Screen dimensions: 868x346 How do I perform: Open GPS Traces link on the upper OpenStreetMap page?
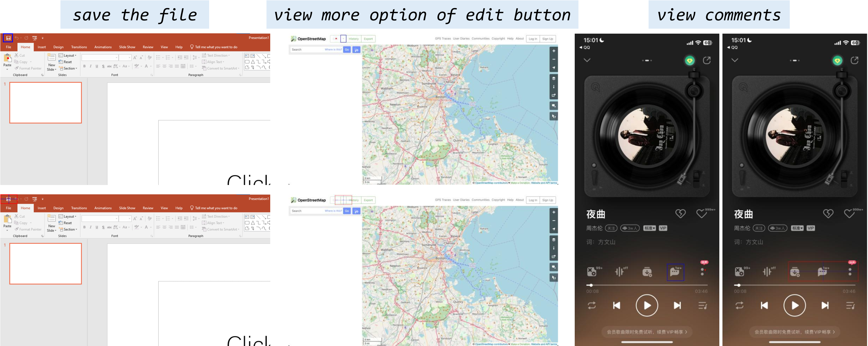click(x=443, y=39)
